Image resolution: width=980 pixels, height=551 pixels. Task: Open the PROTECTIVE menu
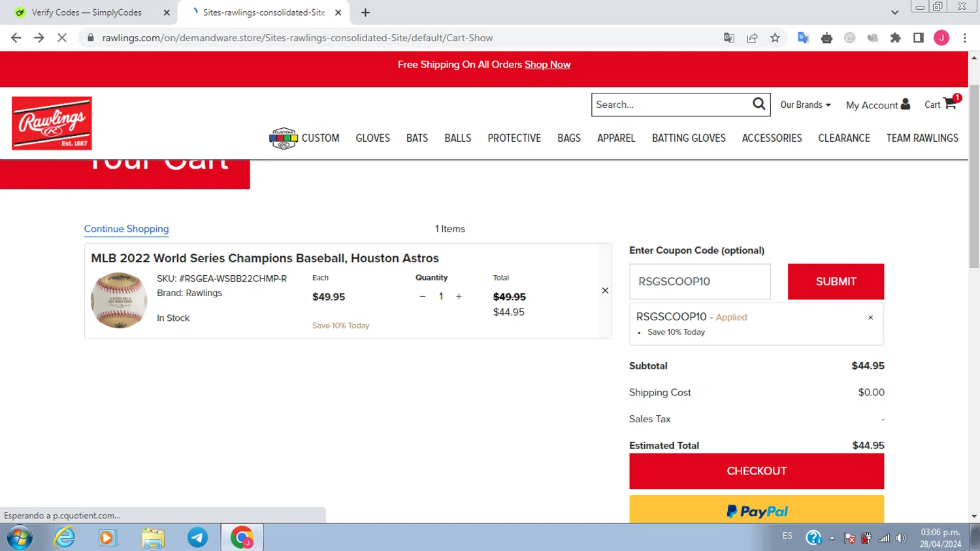(514, 138)
